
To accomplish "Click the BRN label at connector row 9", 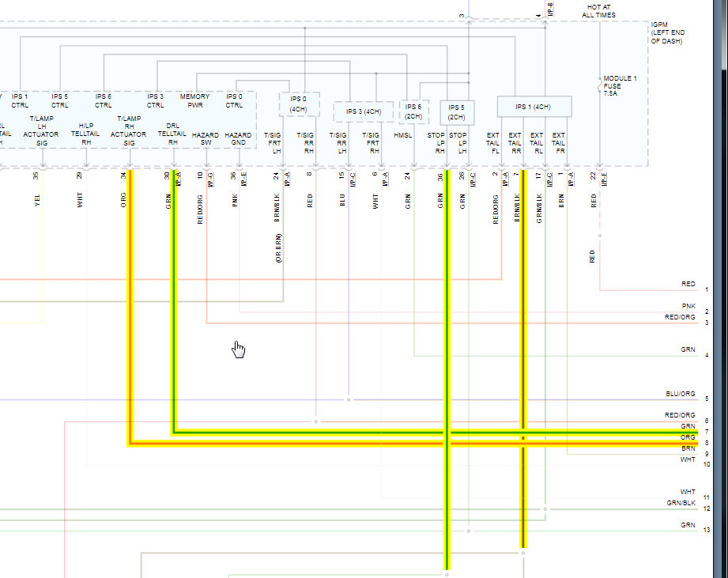I will pyautogui.click(x=688, y=448).
